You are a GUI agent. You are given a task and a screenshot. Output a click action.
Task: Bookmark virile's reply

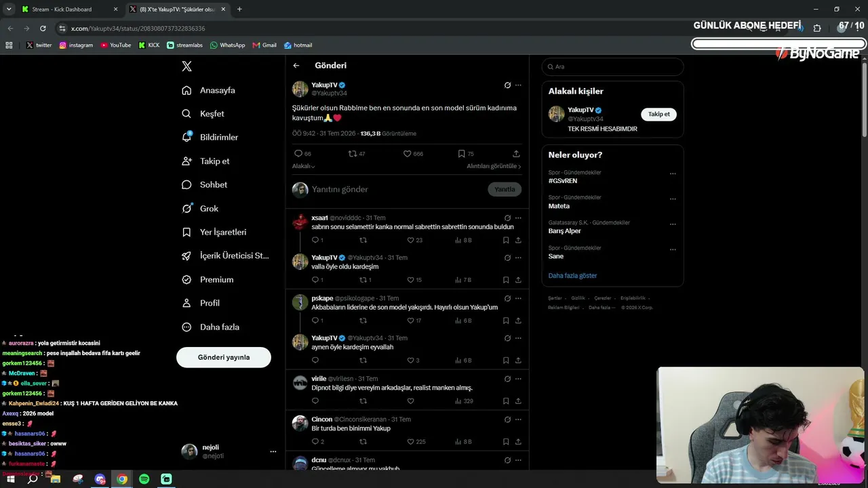(x=506, y=401)
